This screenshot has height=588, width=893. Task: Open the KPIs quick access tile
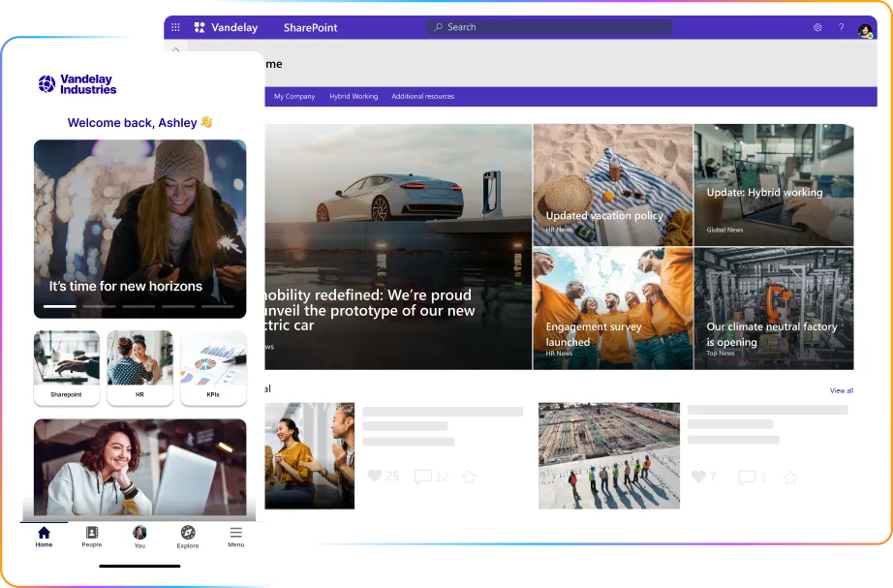point(213,368)
